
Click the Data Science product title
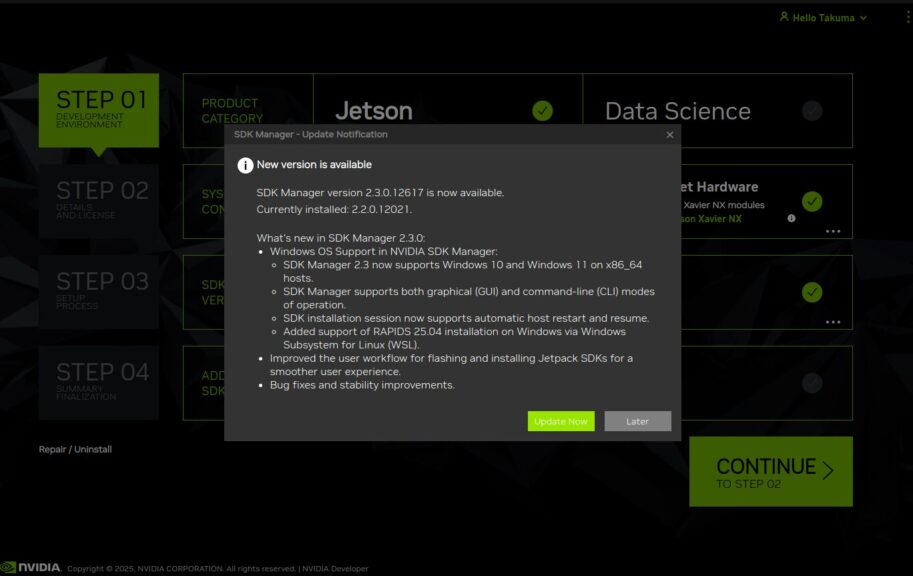pos(678,111)
